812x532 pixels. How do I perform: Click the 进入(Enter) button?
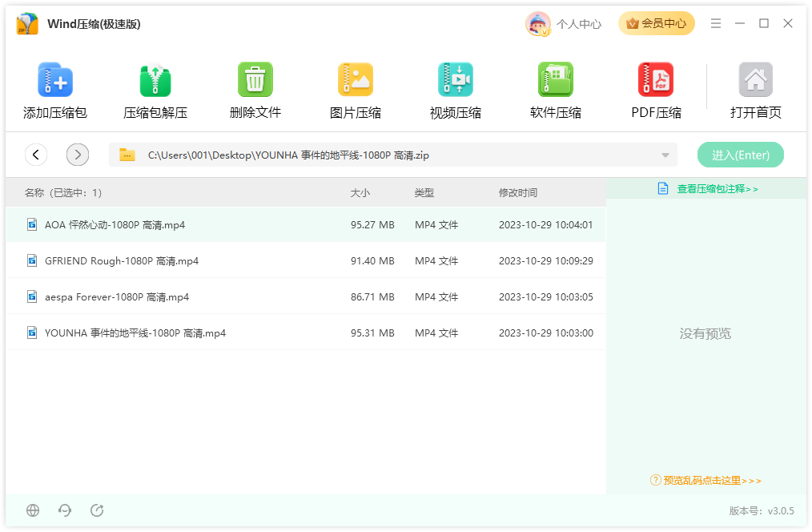pos(741,155)
